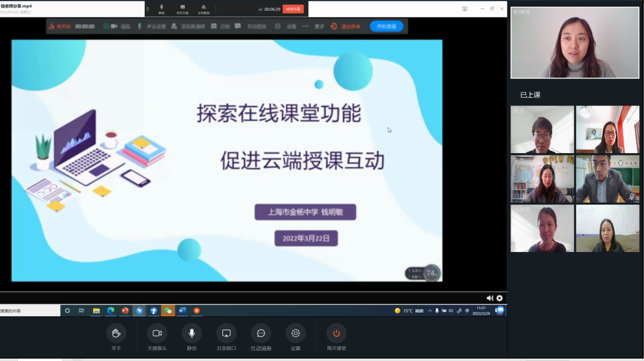644x361 pixels.
Task: Expand the more (更多) options ellipsis
Action: pos(305,26)
